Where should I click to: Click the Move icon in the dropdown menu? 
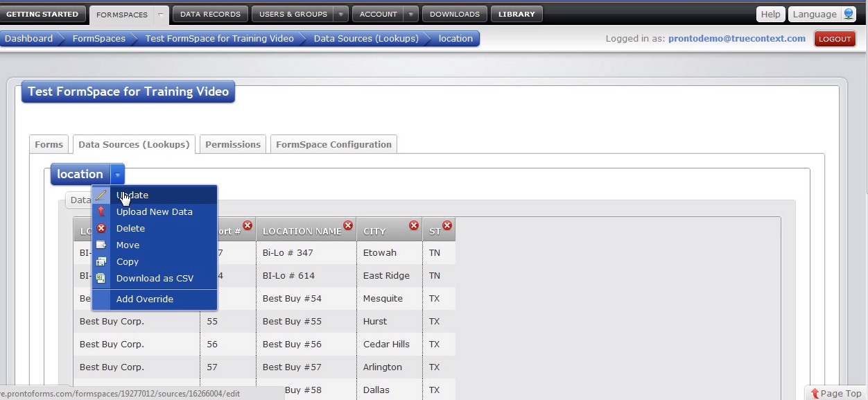pyautogui.click(x=101, y=245)
